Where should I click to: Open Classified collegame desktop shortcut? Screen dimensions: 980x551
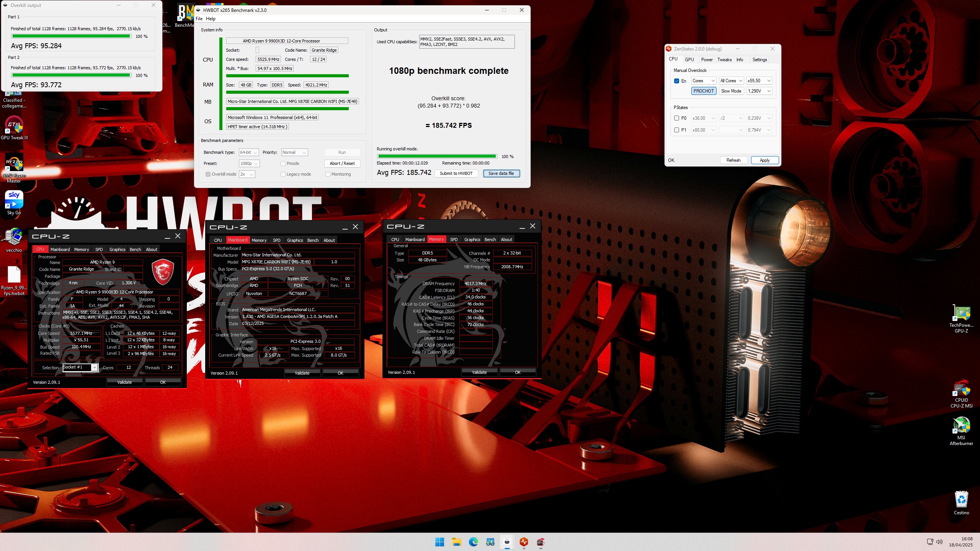[14, 100]
